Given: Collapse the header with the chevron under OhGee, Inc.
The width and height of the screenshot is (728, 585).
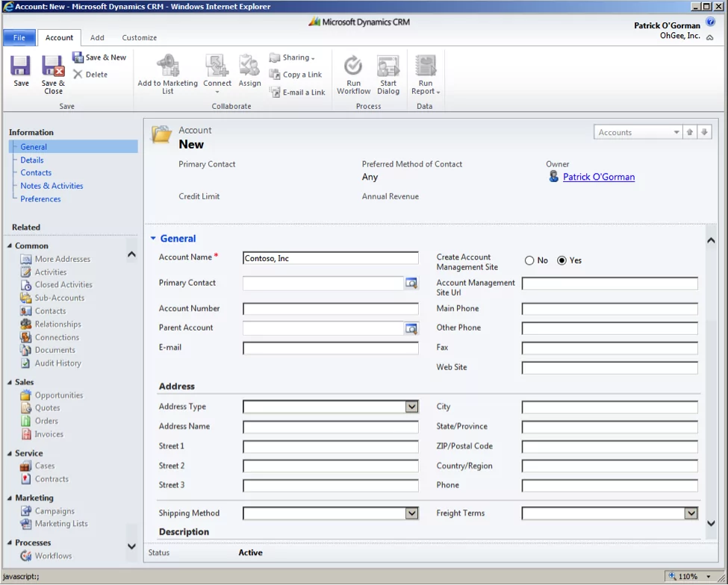Looking at the screenshot, I should pyautogui.click(x=710, y=37).
